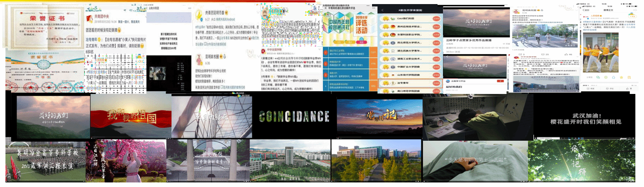Open the green leaves 依然记得 video
The width and height of the screenshot is (644, 187).
click(x=581, y=161)
